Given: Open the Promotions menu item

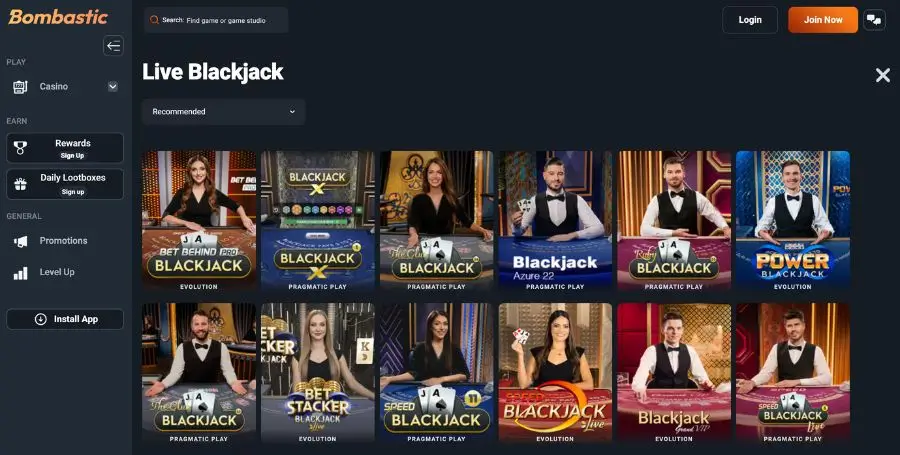Looking at the screenshot, I should point(64,241).
